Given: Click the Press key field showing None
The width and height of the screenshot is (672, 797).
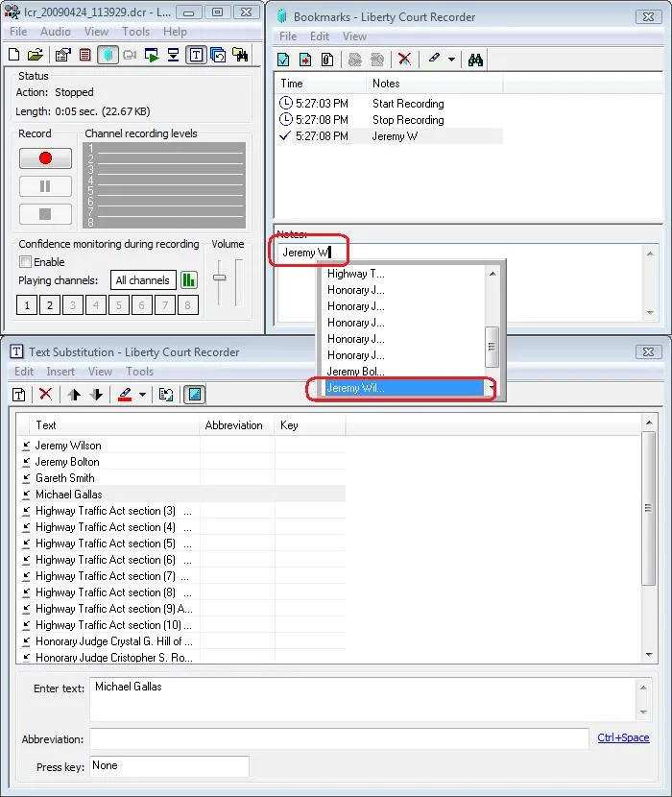Looking at the screenshot, I should click(x=169, y=766).
